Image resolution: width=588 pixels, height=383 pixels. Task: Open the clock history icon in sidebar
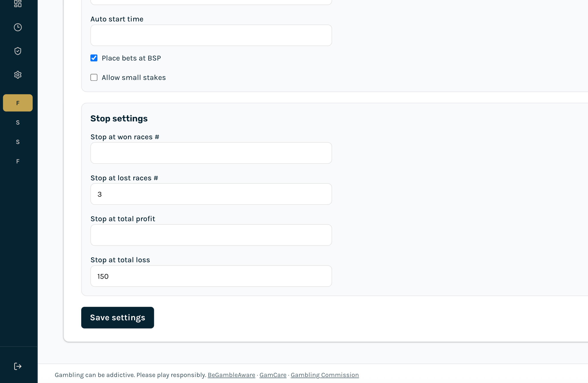point(18,27)
